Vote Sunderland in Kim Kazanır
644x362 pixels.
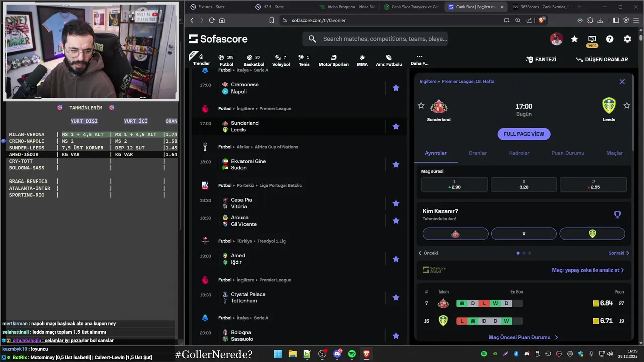click(455, 234)
